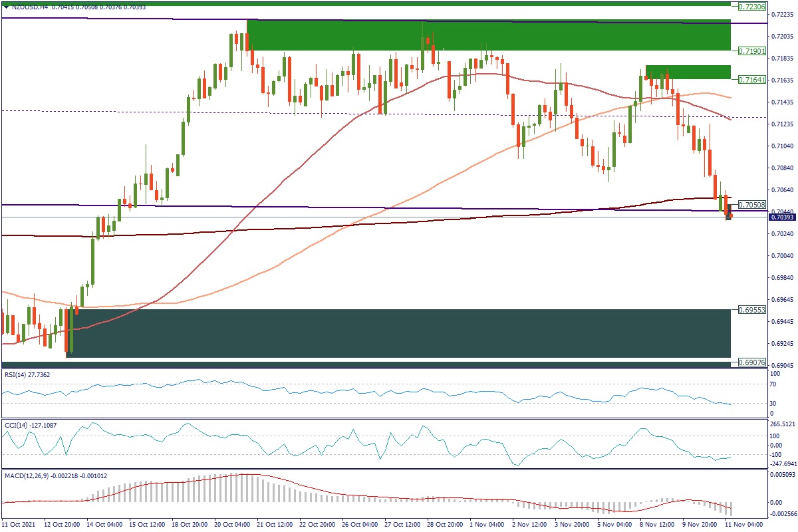
Task: Select the large green resistance zone rectangle
Action: [x=489, y=35]
